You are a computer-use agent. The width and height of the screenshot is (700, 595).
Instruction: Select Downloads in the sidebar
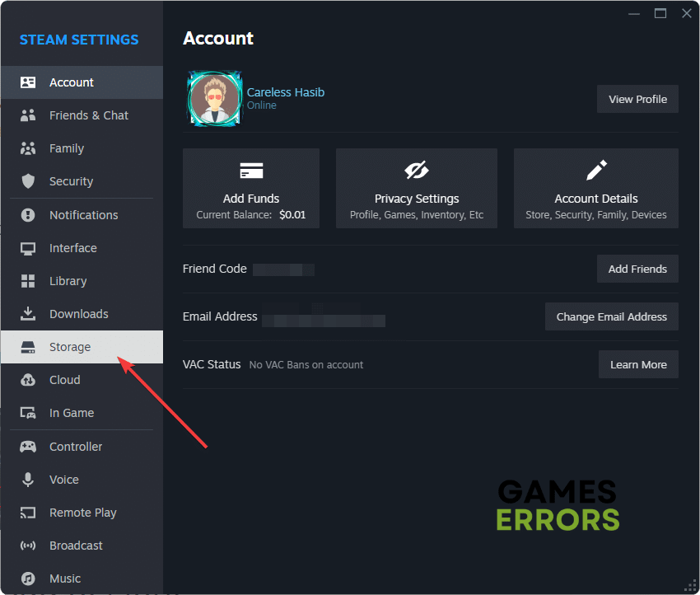pos(82,314)
